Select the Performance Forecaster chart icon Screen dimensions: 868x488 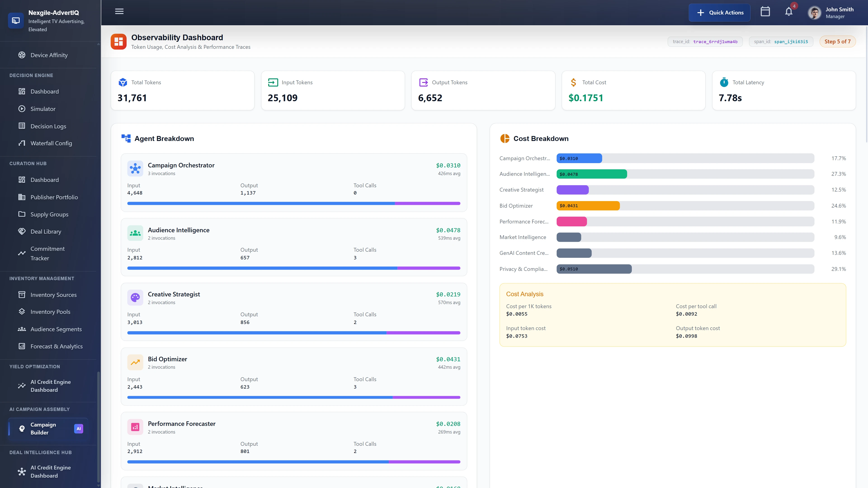point(135,427)
